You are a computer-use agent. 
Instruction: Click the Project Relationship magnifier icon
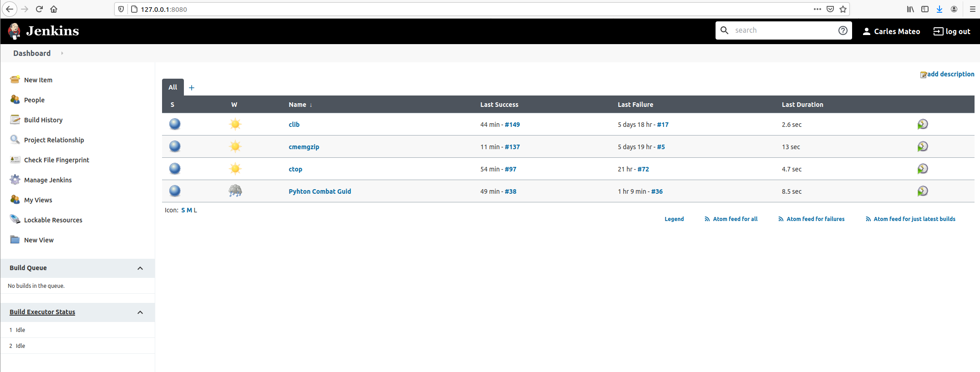click(15, 140)
